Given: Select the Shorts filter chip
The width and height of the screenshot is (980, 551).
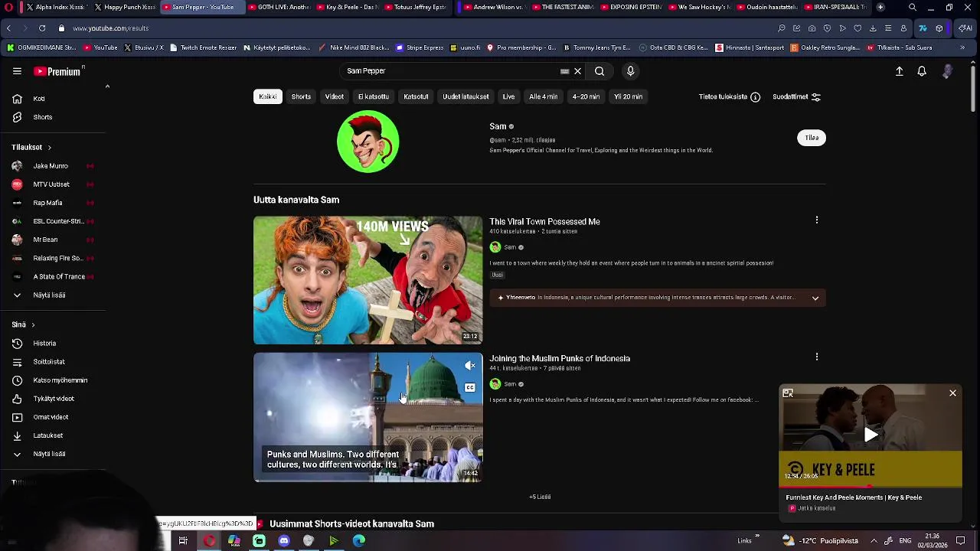Looking at the screenshot, I should point(301,97).
